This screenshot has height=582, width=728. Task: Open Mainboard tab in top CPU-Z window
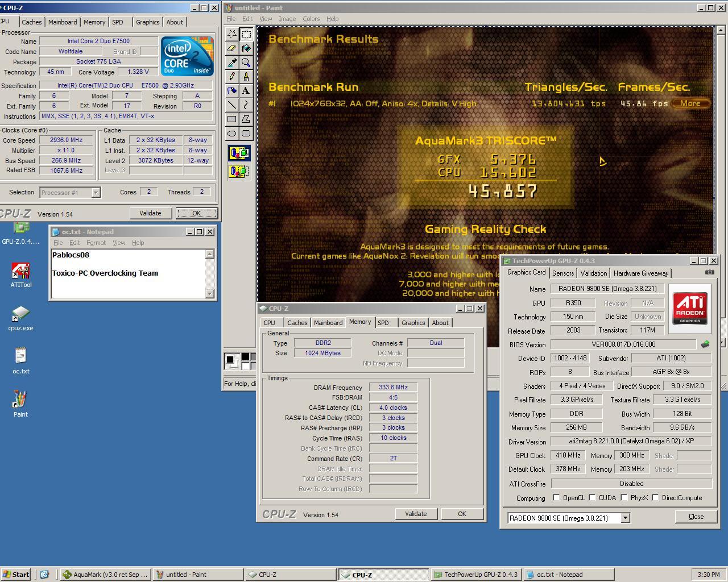coord(63,22)
